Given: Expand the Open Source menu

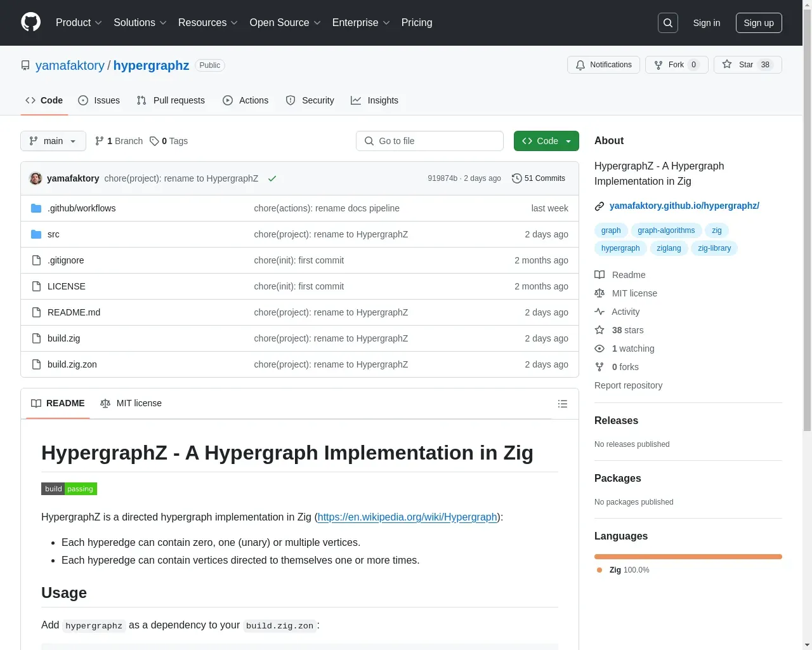Looking at the screenshot, I should tap(285, 23).
